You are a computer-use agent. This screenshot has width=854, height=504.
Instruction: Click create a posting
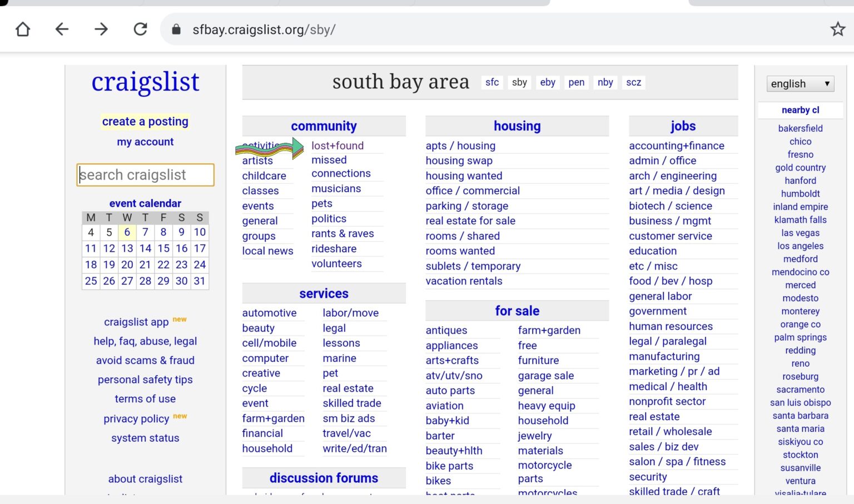pyautogui.click(x=145, y=121)
